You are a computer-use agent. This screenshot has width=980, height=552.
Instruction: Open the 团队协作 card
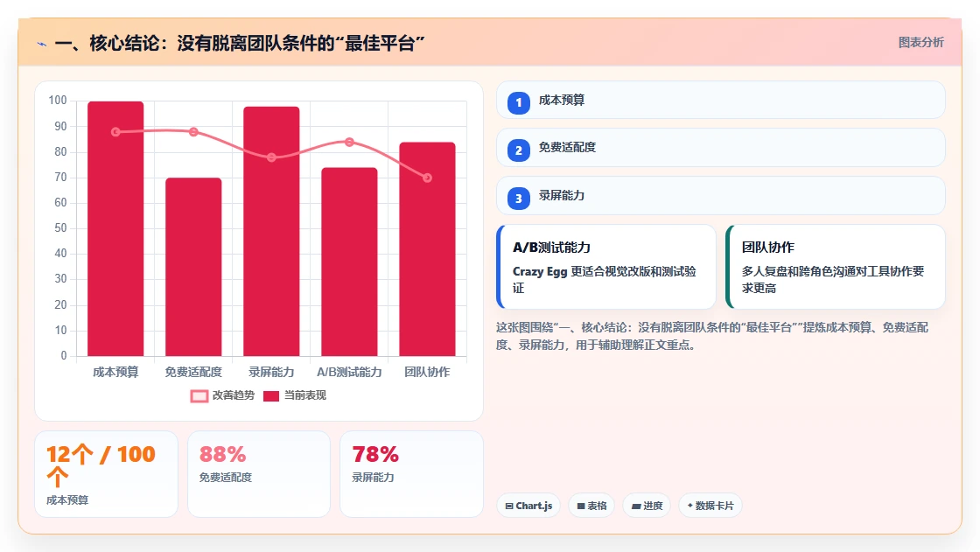click(x=836, y=267)
